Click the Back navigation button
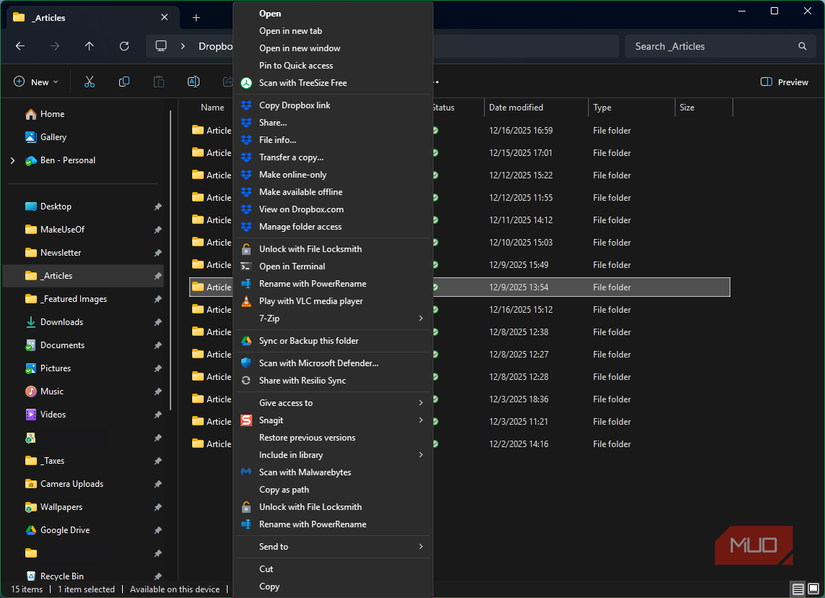825x598 pixels. coord(20,46)
